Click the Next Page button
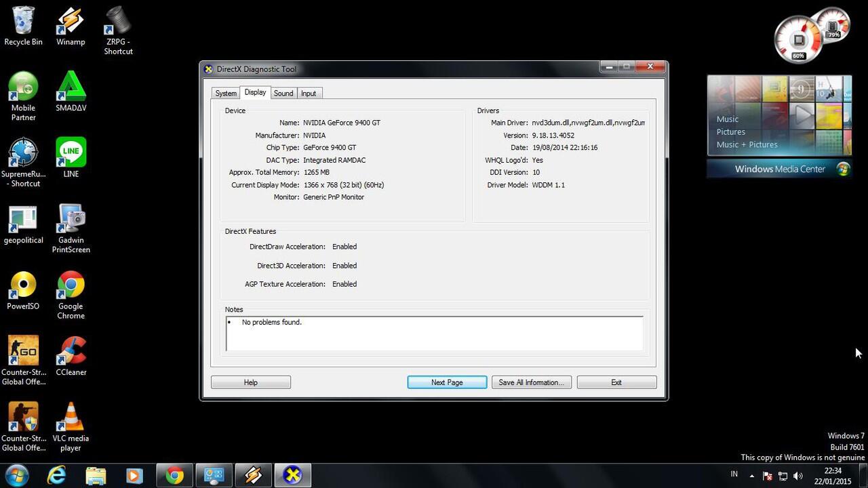The image size is (868, 488). point(447,382)
